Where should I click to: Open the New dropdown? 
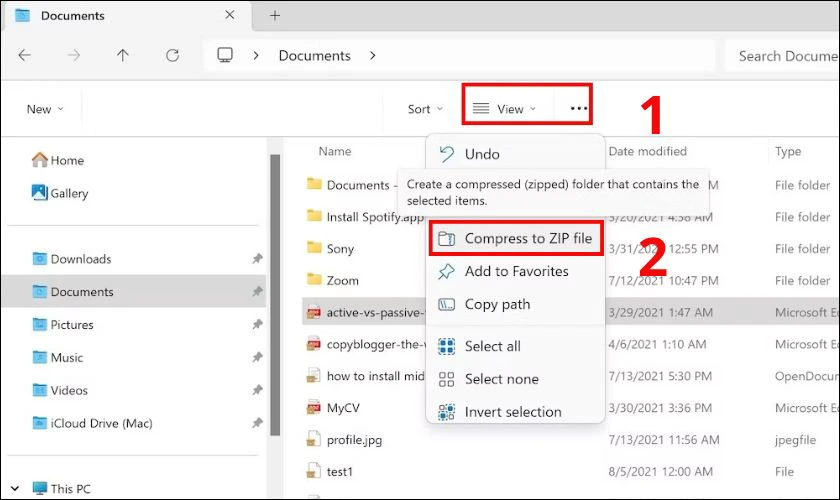(45, 109)
